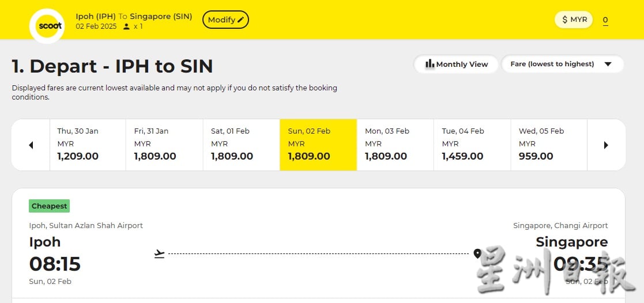The image size is (644, 303).
Task: Open the MYR currency selector
Action: tap(574, 20)
